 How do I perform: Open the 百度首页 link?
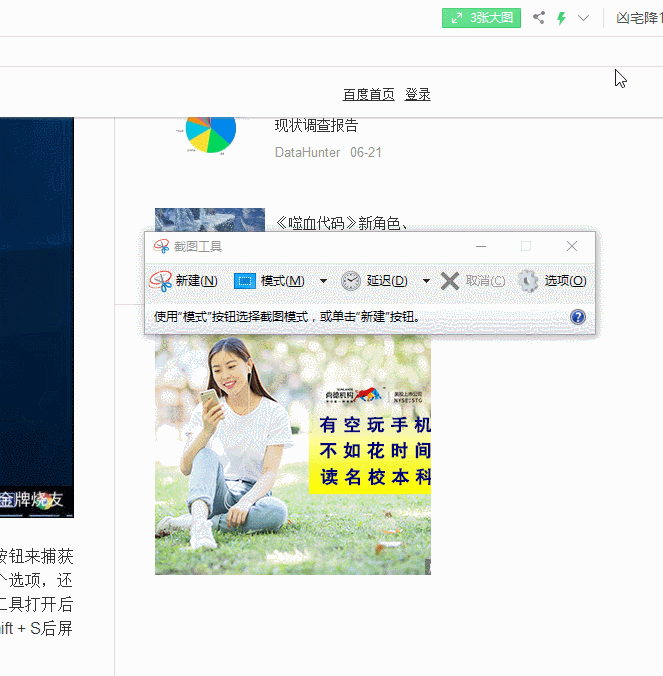(369, 94)
